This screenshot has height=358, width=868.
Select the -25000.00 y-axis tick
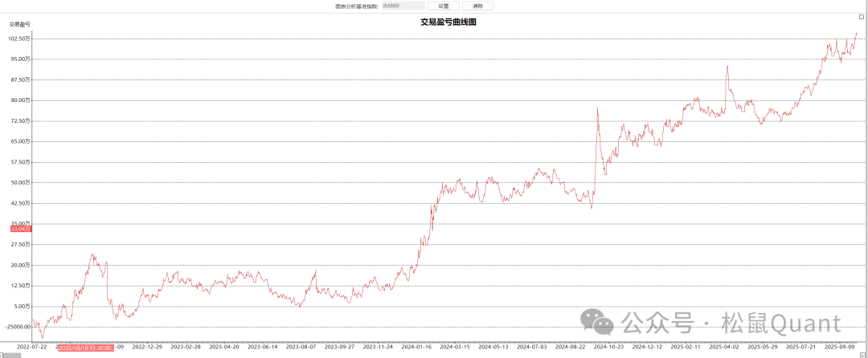tap(18, 327)
